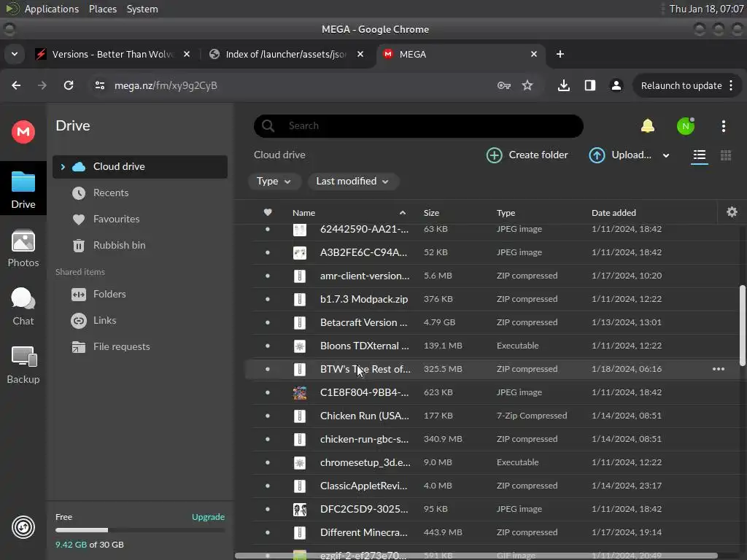Open Chrome profile icon
The height and width of the screenshot is (560, 747).
pos(616,85)
